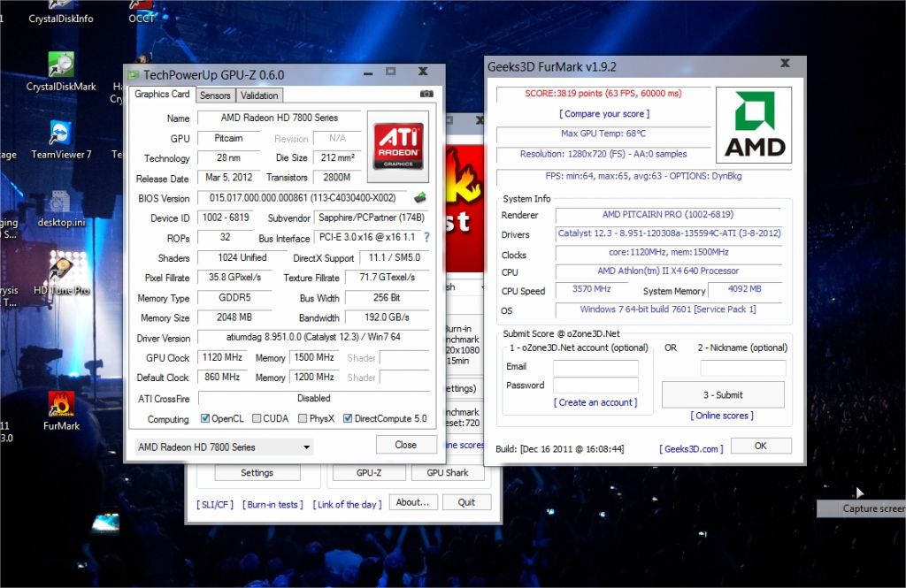Open the desktop.ini file icon
Screen dimensions: 906x588
(x=61, y=208)
